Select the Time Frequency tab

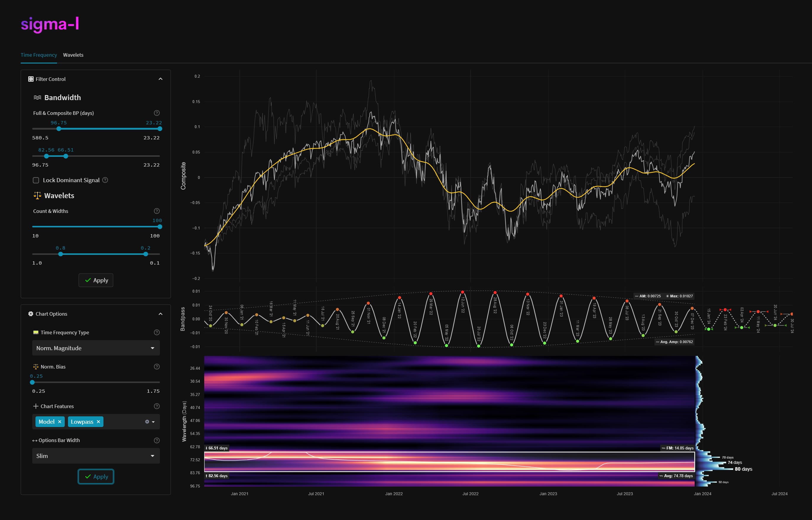click(x=38, y=55)
